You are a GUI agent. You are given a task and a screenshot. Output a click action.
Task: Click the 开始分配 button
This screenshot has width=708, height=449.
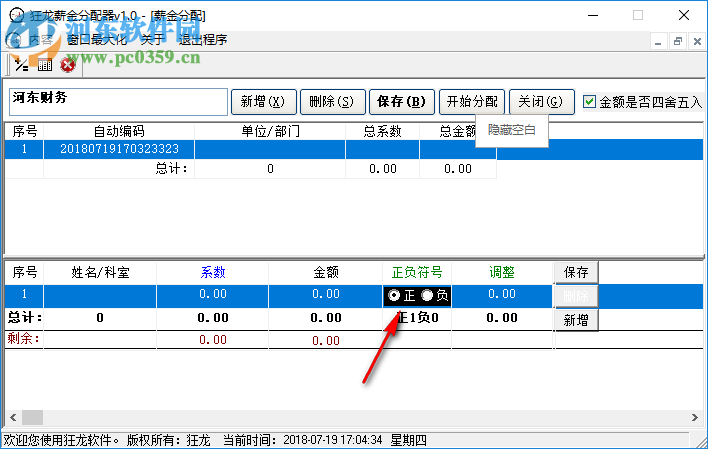pyautogui.click(x=472, y=102)
